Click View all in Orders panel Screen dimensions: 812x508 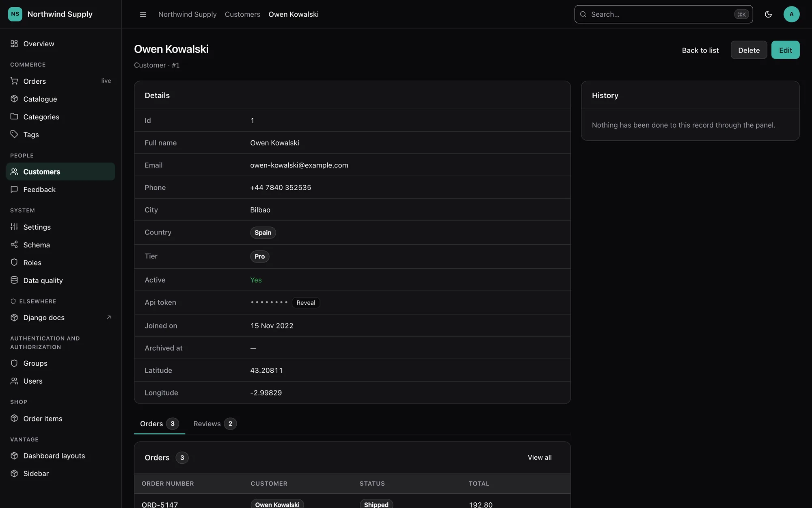540,458
